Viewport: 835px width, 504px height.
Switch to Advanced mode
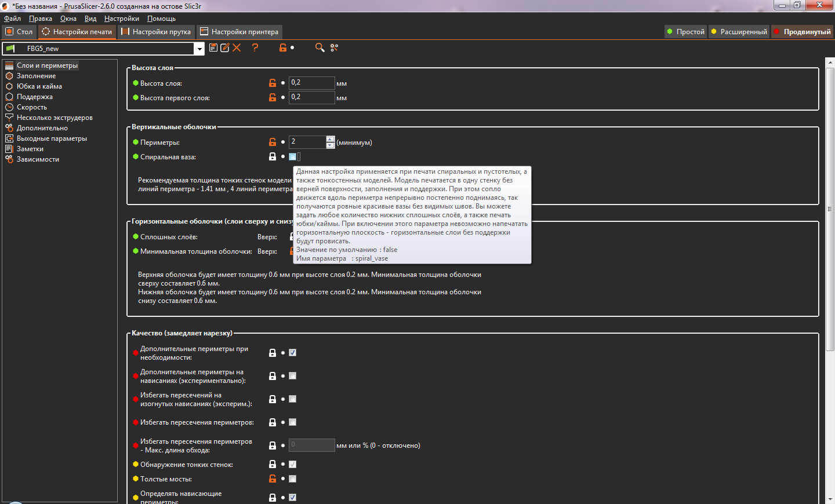click(739, 32)
